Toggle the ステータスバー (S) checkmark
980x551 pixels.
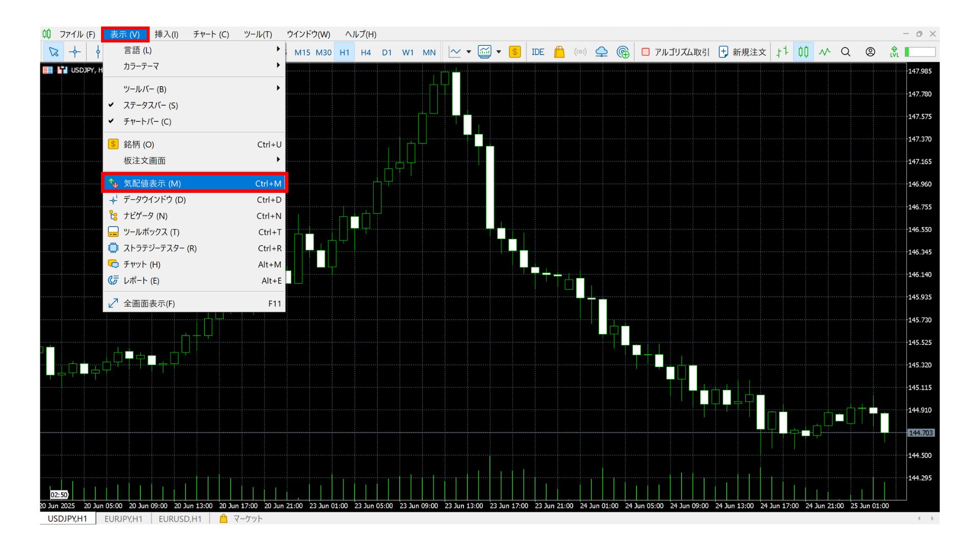pos(151,106)
